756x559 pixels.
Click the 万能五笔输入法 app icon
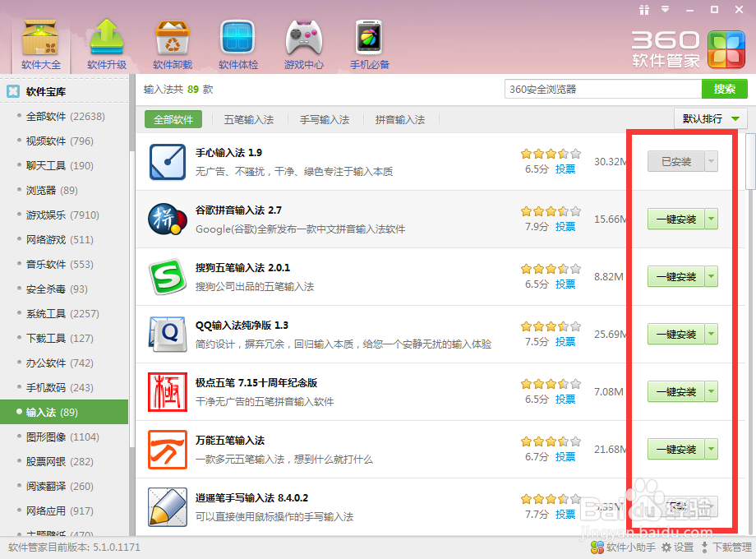coord(168,450)
